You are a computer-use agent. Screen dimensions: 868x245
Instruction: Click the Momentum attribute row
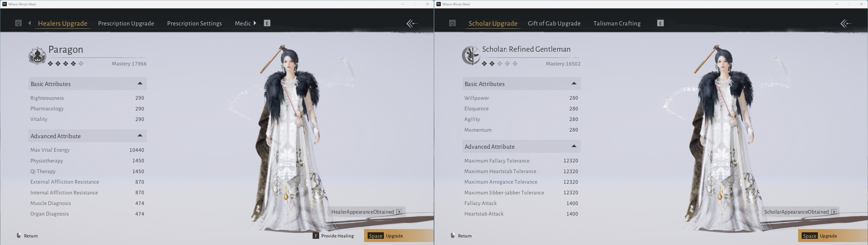click(521, 130)
